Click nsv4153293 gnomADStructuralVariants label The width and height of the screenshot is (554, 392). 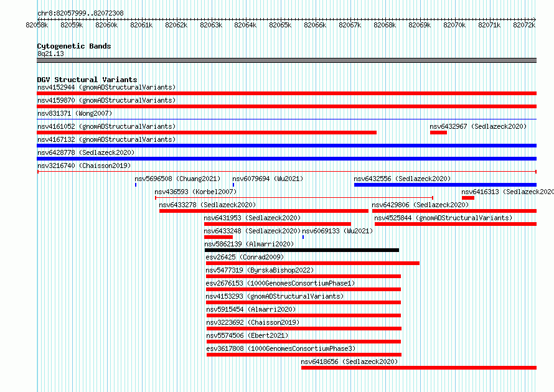tap(275, 296)
